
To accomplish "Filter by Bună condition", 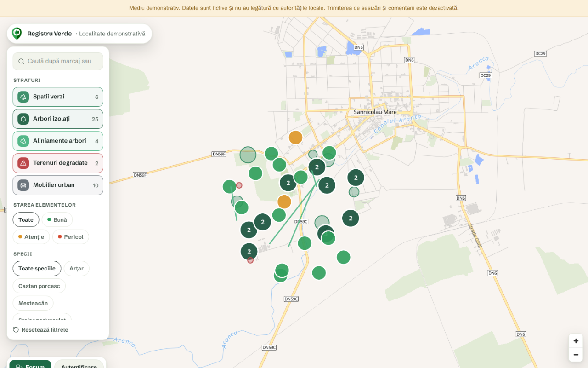I will (x=57, y=220).
